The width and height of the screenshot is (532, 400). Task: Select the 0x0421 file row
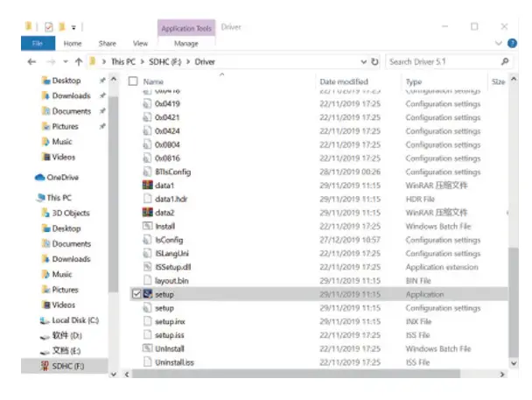318,117
